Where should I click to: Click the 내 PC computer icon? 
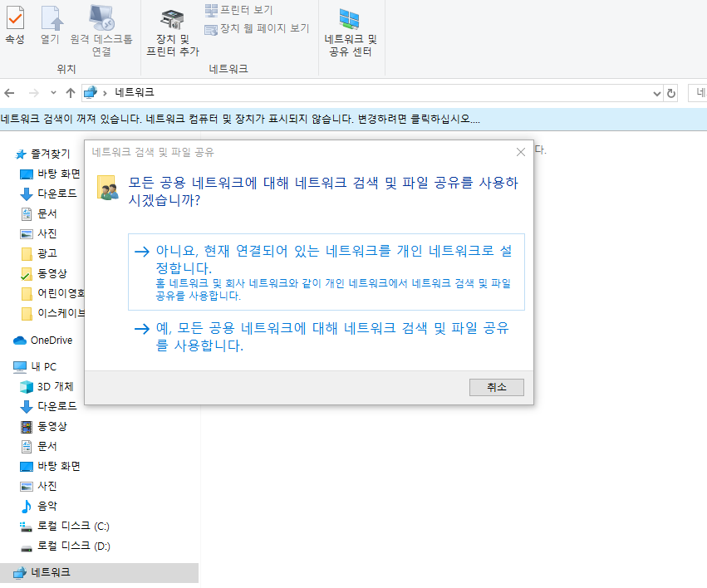pos(20,367)
